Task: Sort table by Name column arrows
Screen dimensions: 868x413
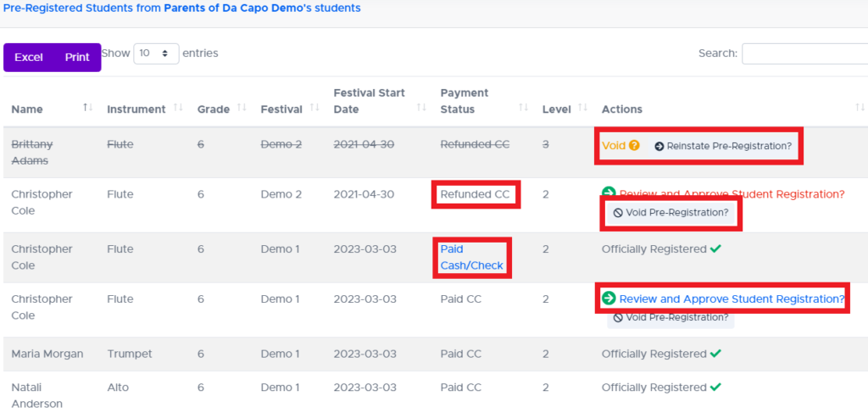Action: click(87, 109)
